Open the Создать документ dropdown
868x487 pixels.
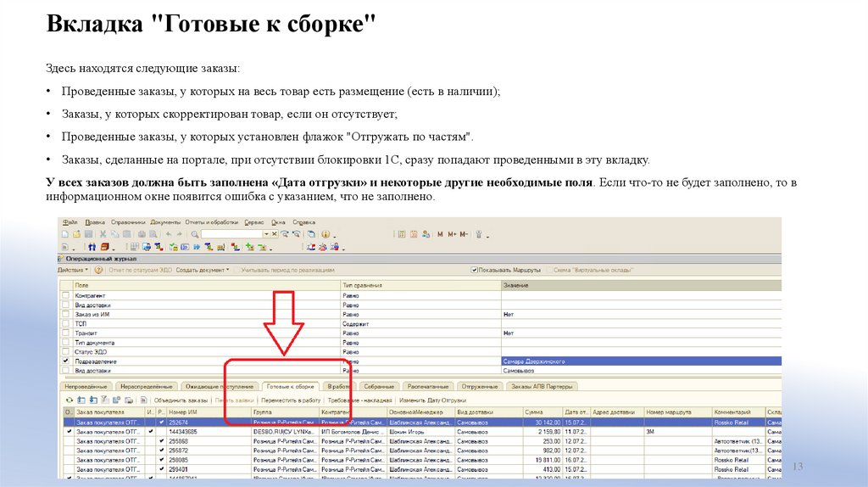pyautogui.click(x=202, y=271)
